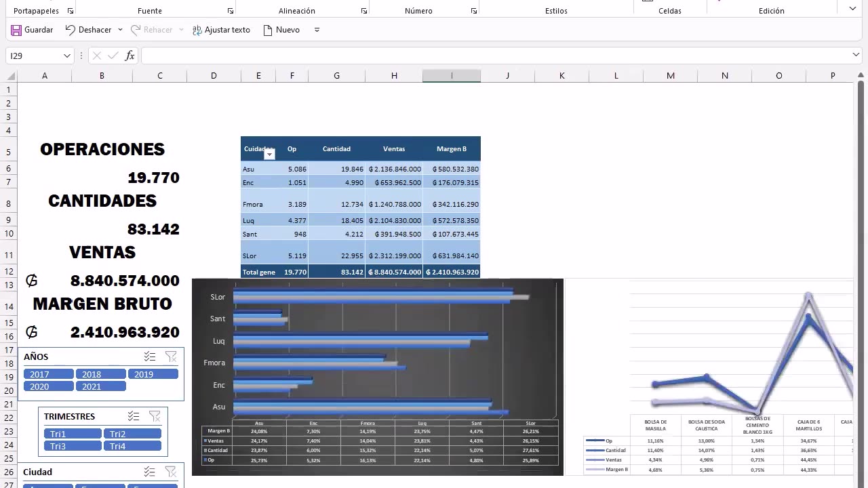Clear the Ciudad slicer filter
The width and height of the screenshot is (868, 488).
click(171, 472)
